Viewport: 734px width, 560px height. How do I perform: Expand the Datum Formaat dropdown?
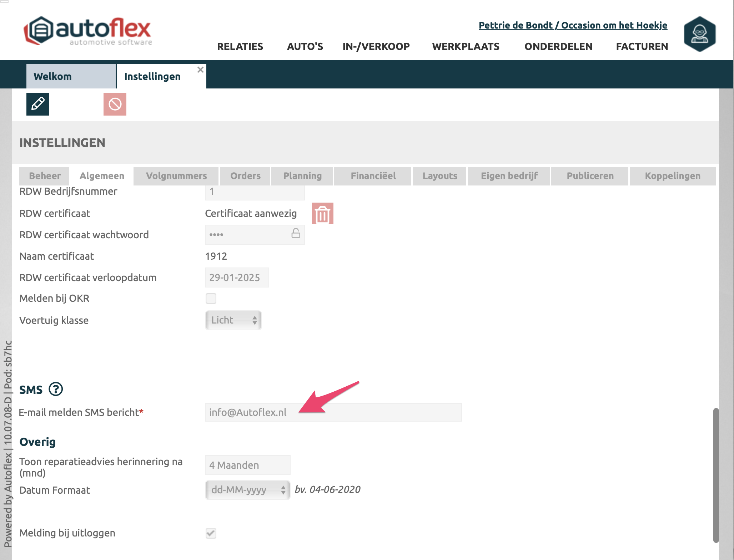(x=247, y=490)
